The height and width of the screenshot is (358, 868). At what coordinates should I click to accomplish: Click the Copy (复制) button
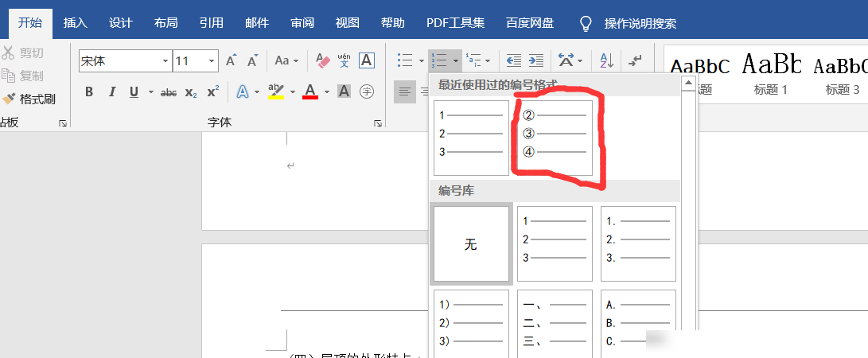pos(23,76)
